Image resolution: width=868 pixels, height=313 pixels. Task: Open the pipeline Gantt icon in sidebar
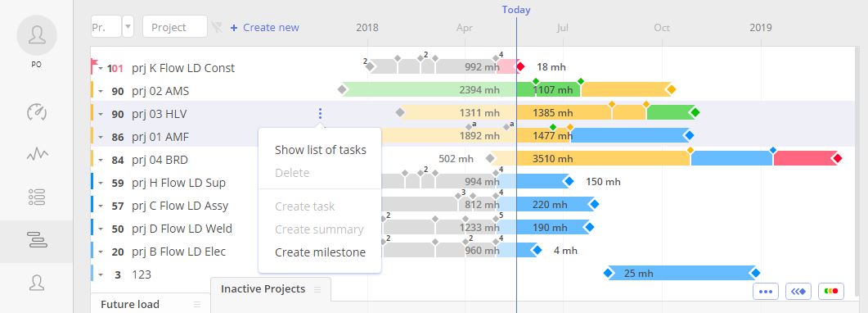click(x=37, y=240)
